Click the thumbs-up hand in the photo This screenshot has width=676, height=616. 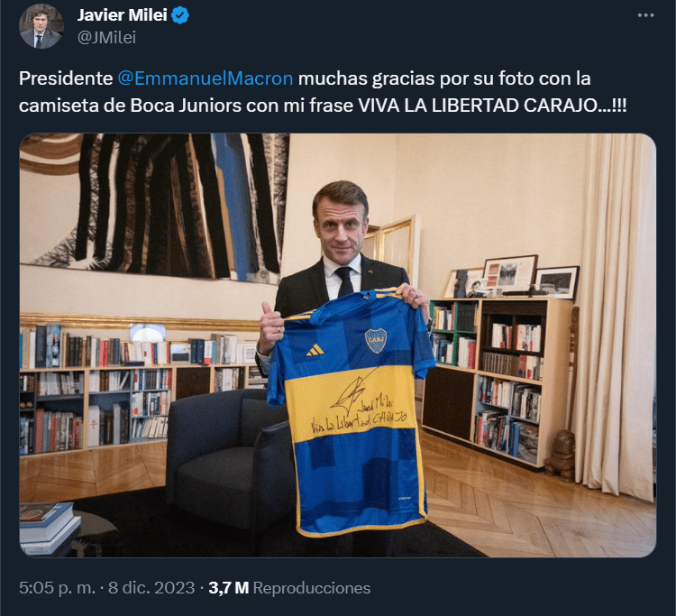pyautogui.click(x=270, y=328)
